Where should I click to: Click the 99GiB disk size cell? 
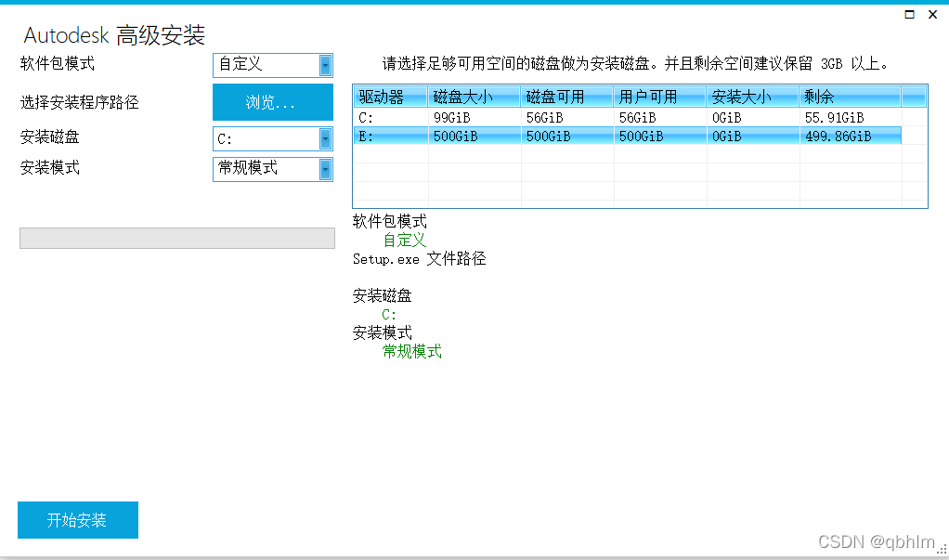point(474,117)
